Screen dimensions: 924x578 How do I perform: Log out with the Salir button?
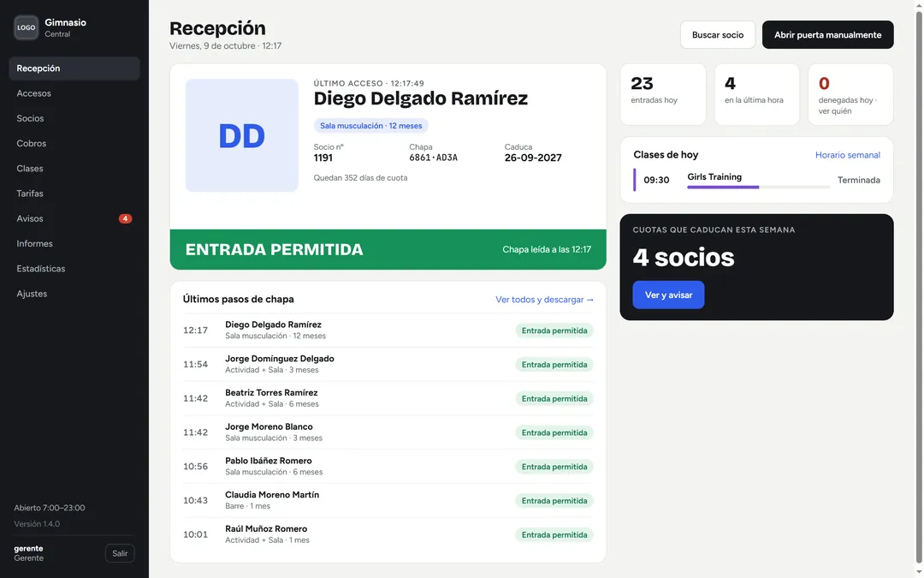point(120,553)
